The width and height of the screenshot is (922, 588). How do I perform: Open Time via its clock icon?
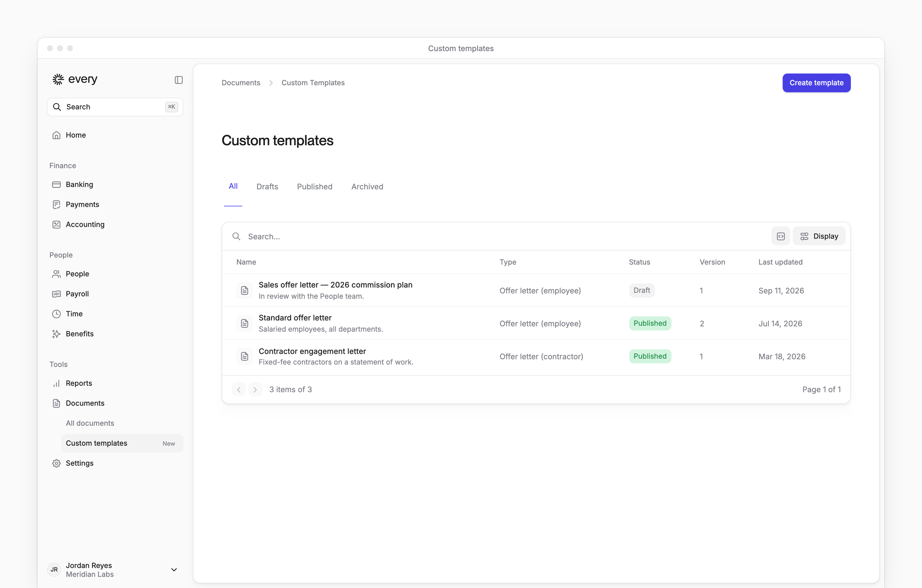56,313
